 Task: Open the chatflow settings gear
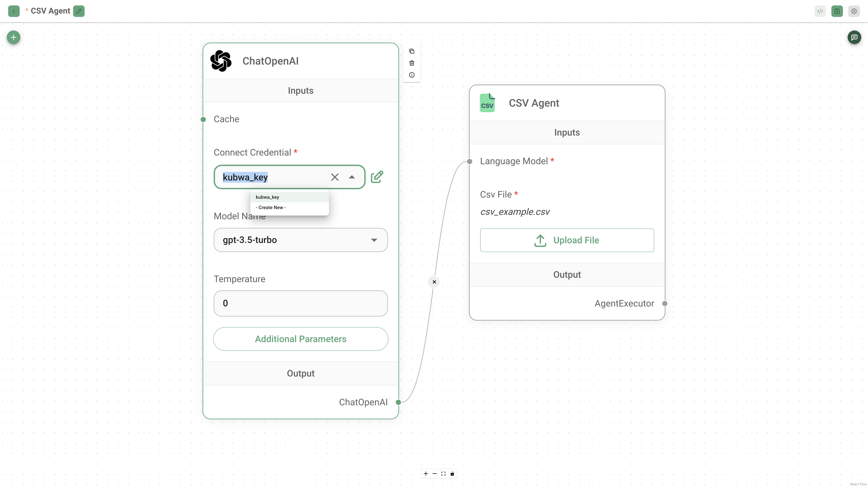pyautogui.click(x=854, y=11)
